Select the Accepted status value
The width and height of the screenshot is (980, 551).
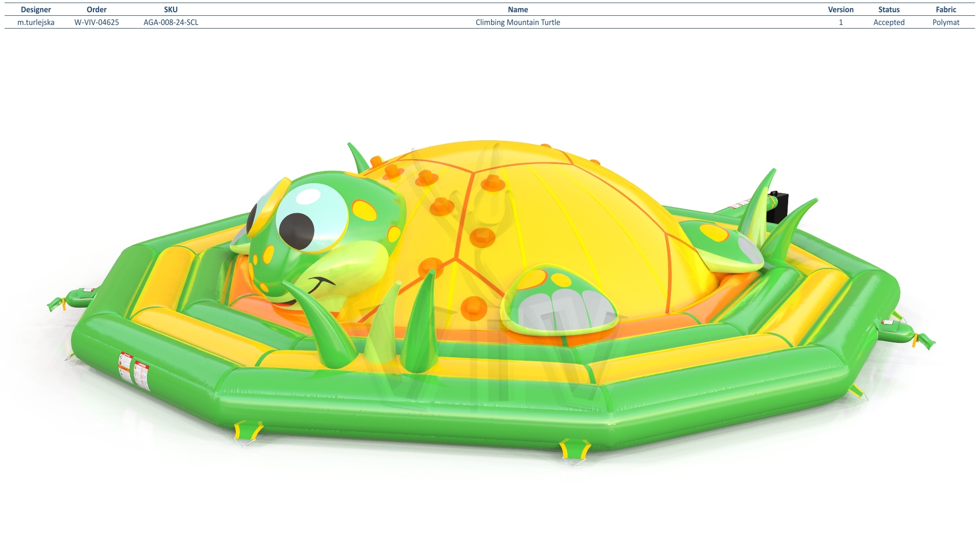coord(889,22)
